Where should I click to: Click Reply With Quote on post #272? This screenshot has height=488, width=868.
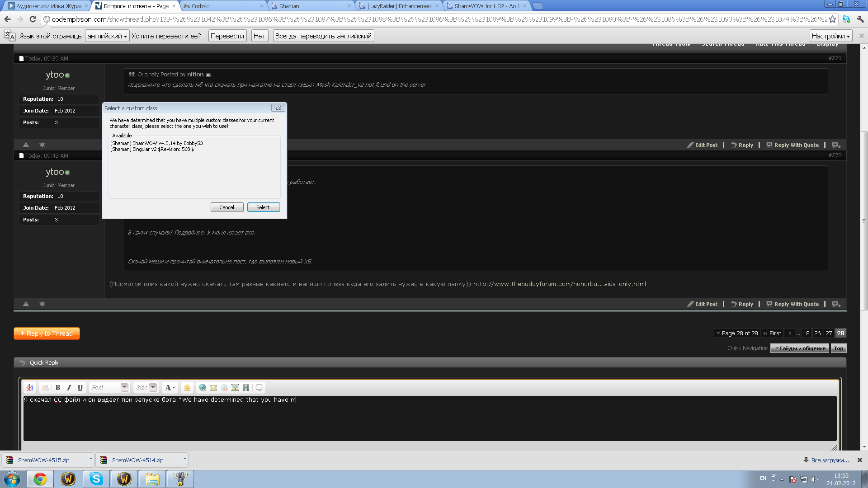click(793, 304)
